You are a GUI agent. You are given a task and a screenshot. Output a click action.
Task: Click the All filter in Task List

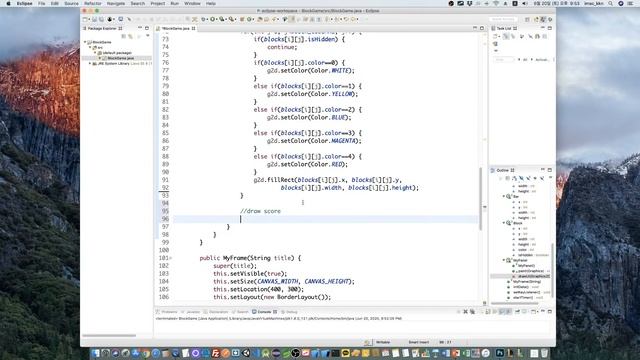click(525, 60)
